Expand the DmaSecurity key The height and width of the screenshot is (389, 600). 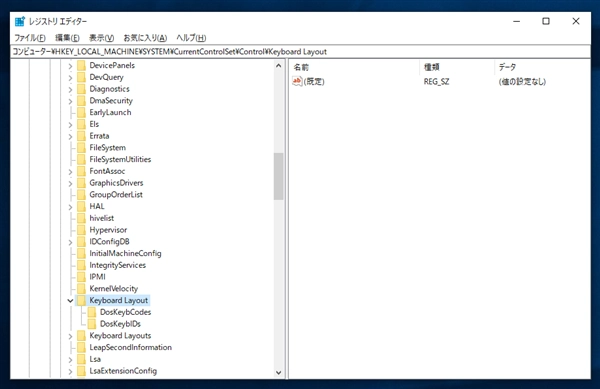pos(70,101)
